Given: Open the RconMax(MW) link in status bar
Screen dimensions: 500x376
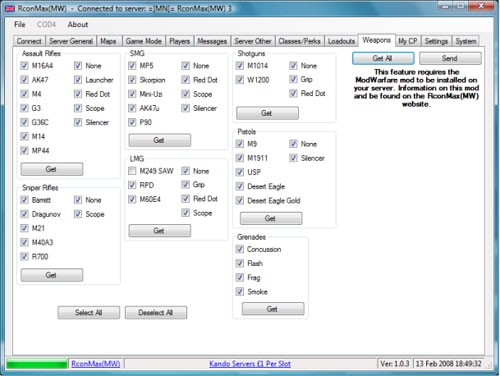Looking at the screenshot, I should coord(96,364).
